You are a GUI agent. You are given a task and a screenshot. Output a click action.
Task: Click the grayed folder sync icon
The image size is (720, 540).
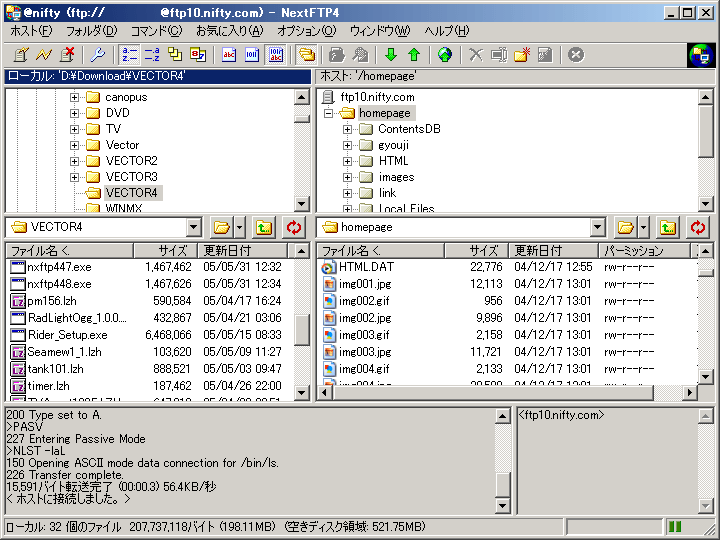(337, 55)
